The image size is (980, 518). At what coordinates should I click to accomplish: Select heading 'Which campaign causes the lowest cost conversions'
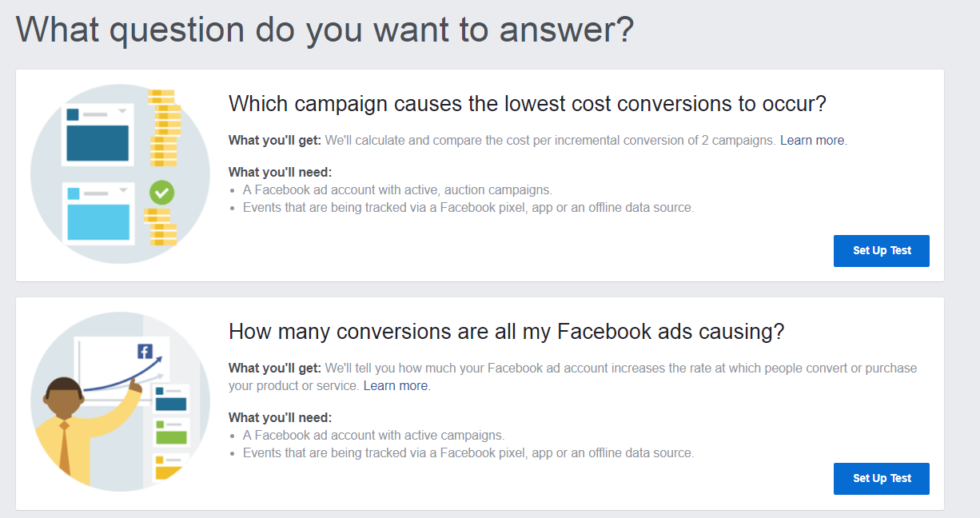[527, 104]
